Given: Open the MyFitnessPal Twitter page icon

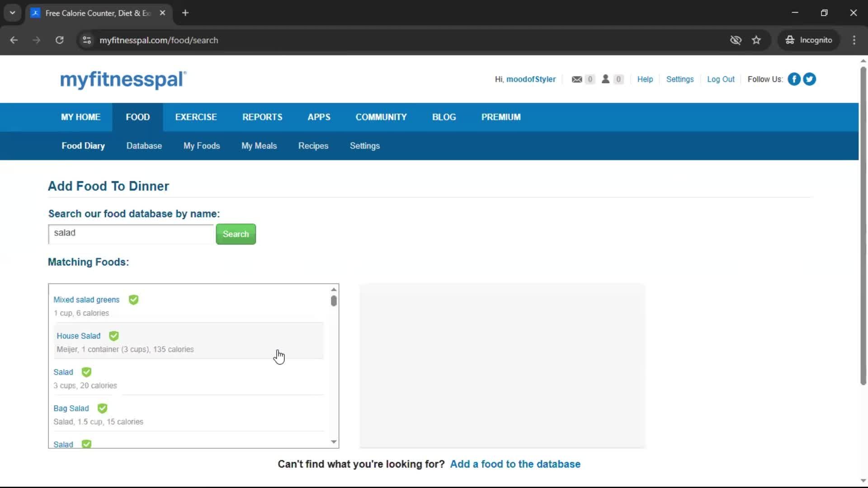Looking at the screenshot, I should point(809,79).
